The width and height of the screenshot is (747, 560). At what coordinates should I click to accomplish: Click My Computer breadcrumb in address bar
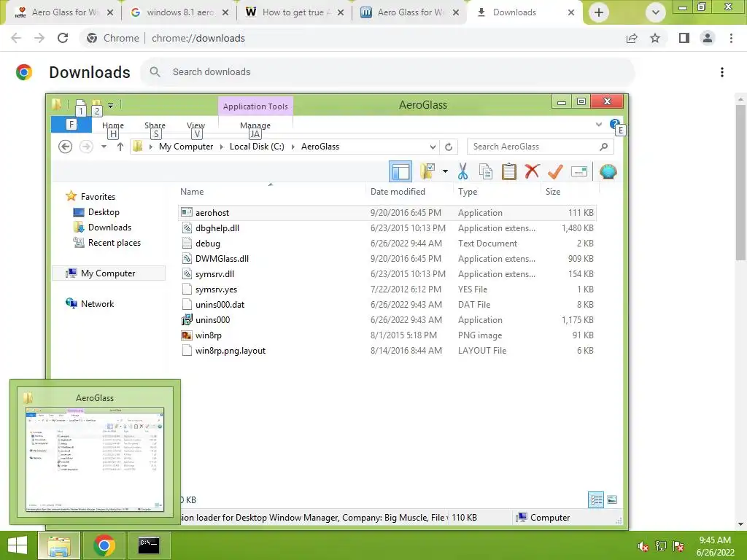pyautogui.click(x=186, y=147)
